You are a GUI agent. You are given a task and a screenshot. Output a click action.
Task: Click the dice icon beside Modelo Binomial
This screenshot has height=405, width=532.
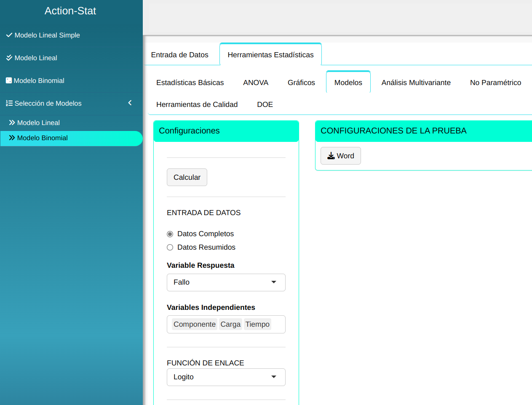[8, 80]
